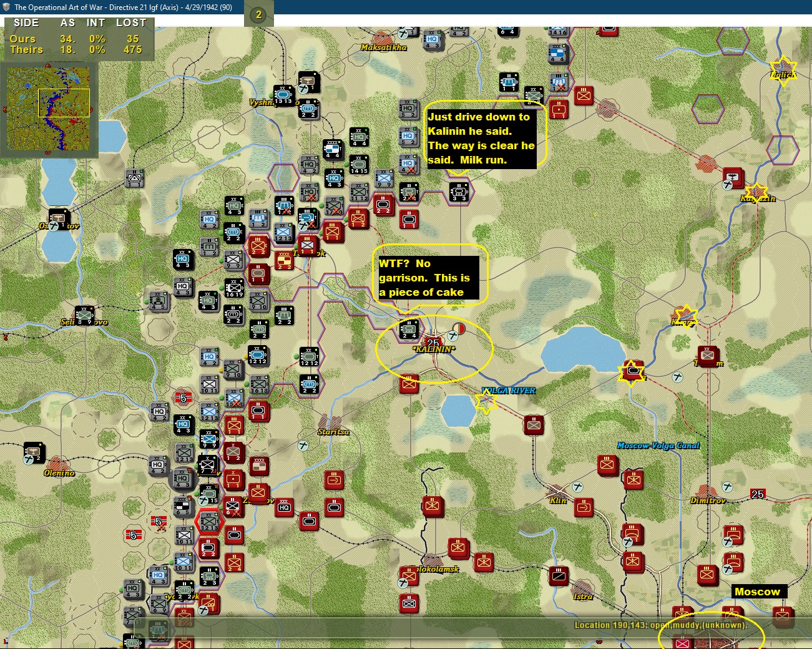Click objective star beside Volga River label

[x=486, y=401]
